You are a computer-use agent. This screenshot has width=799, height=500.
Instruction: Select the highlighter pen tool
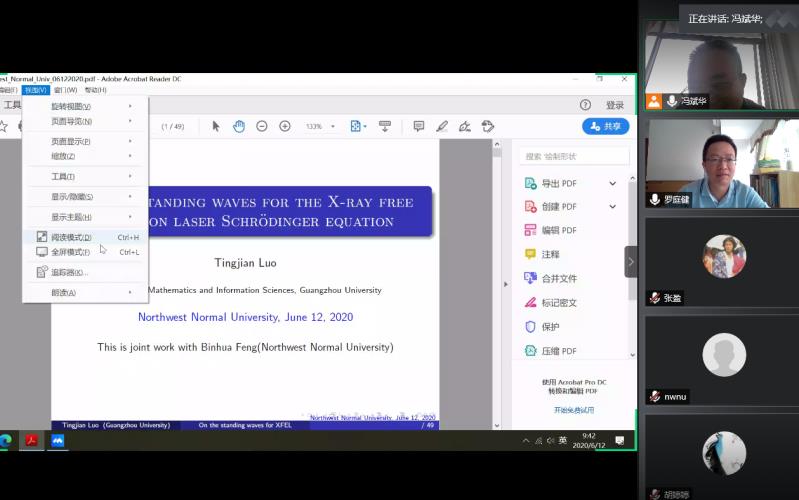[x=442, y=126]
